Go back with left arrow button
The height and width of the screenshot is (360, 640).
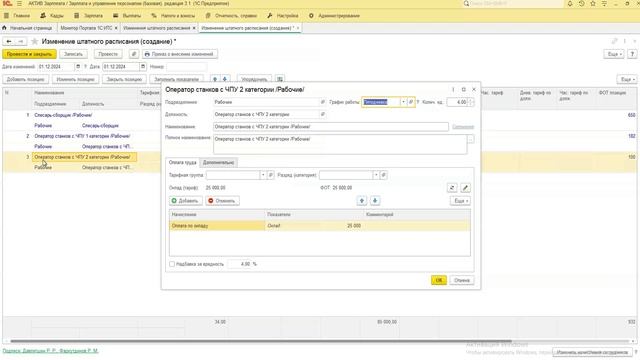[x=9, y=41]
